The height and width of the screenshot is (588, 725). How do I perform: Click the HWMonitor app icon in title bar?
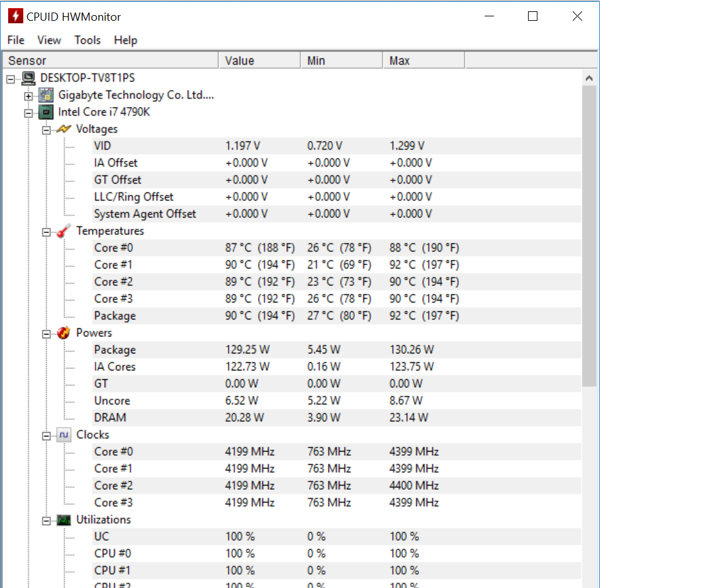[15, 16]
